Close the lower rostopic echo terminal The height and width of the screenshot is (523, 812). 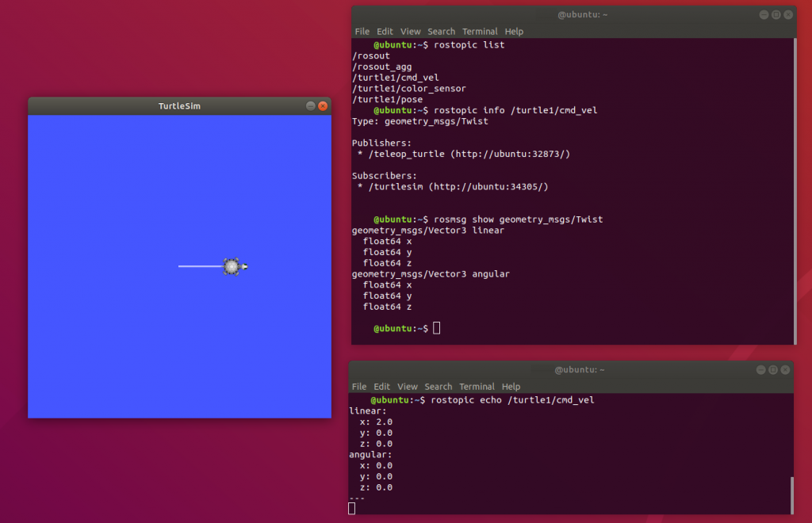point(785,369)
